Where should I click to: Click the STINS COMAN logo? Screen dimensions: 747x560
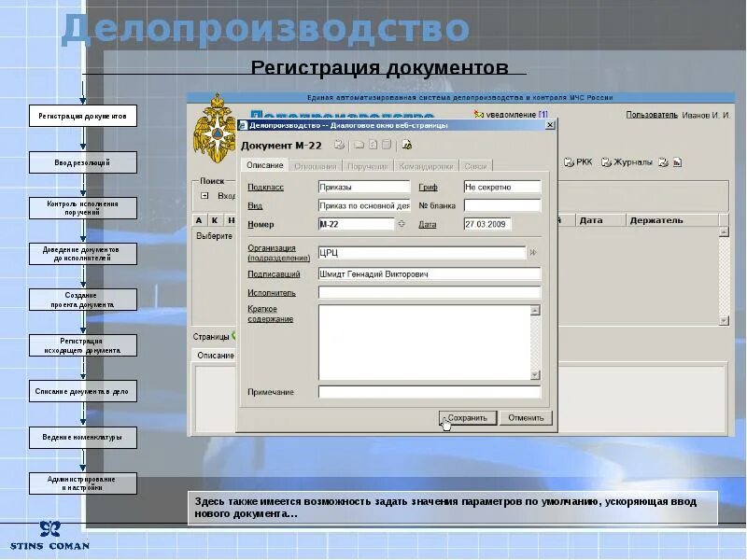(x=49, y=536)
